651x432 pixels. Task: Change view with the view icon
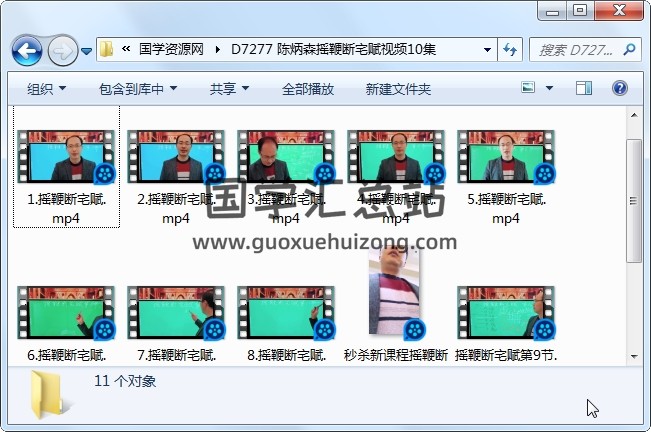(x=528, y=88)
